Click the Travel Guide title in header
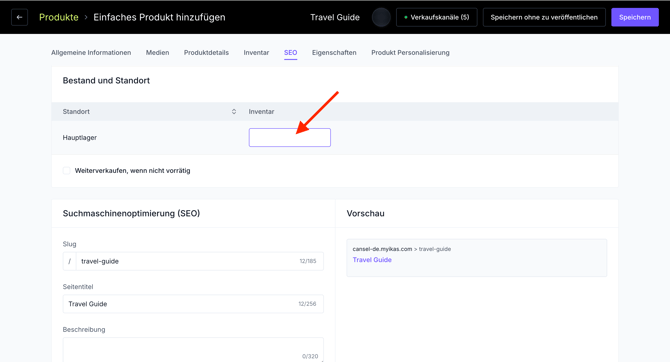This screenshot has width=670, height=362. (x=335, y=18)
